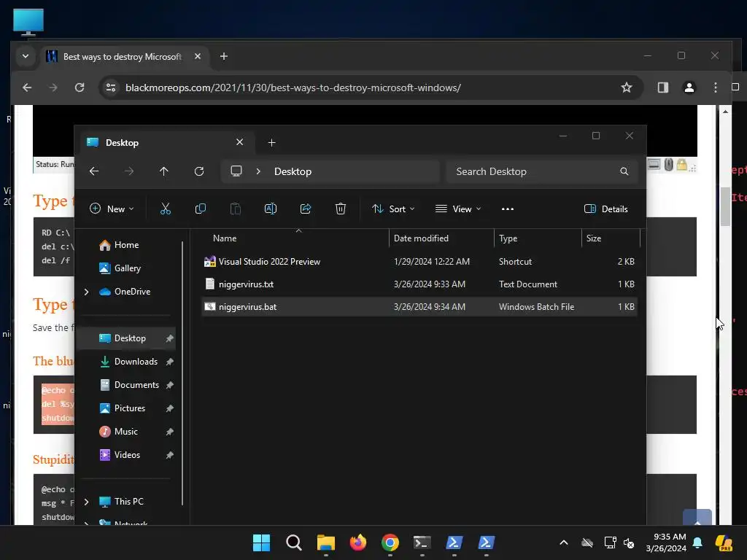Click the Cut scissors icon in toolbar

(166, 209)
